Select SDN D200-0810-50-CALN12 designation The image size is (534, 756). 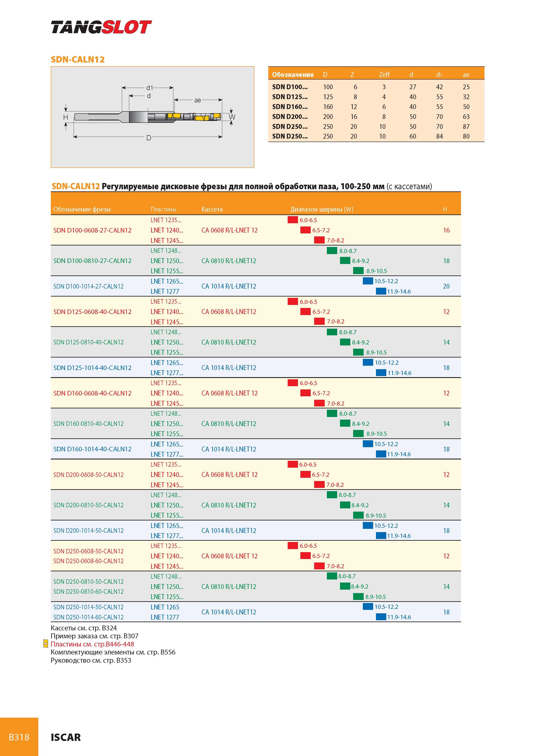tap(88, 505)
